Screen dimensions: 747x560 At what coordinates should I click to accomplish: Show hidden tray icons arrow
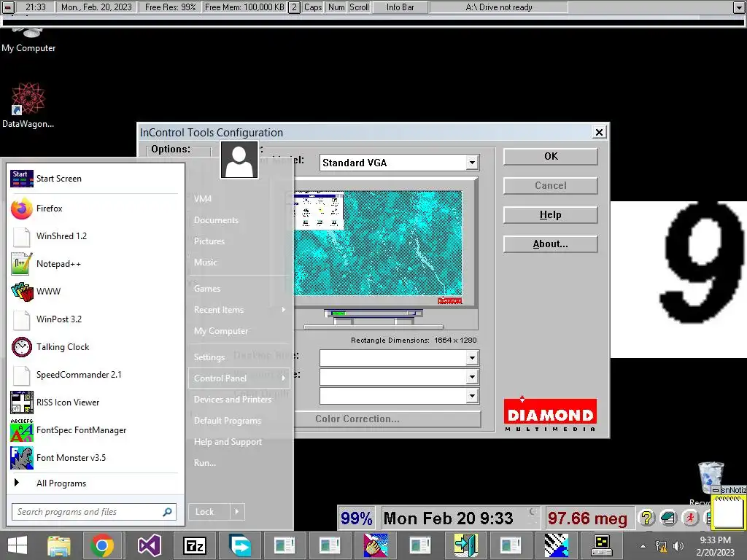[x=643, y=546]
